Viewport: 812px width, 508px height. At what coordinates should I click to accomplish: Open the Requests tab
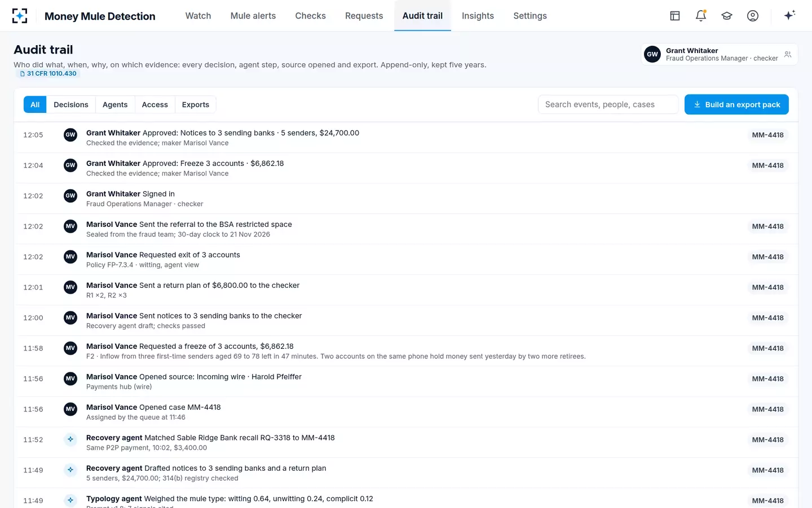[x=364, y=16]
